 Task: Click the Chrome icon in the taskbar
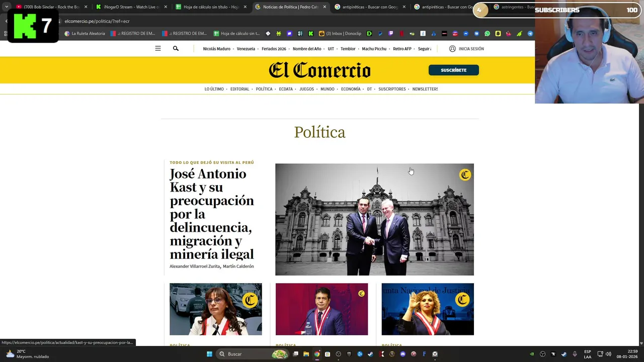coord(317,354)
